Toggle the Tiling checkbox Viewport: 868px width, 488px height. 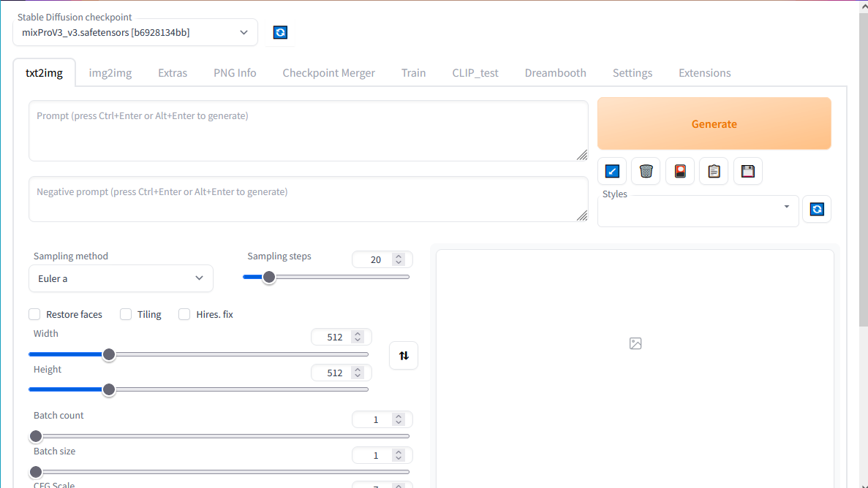click(126, 314)
